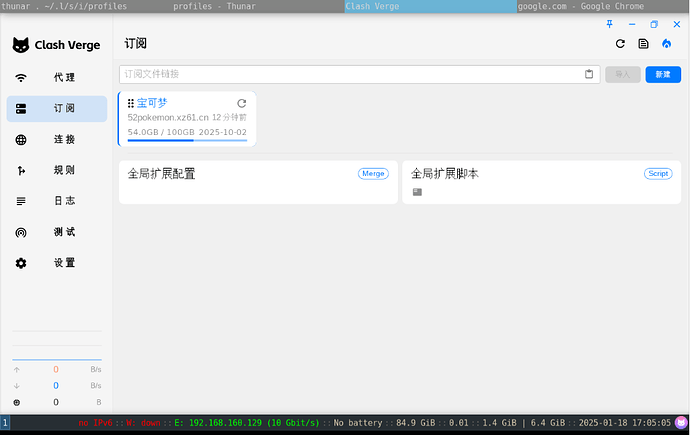Click the Script badge
The image size is (690, 435).
point(658,174)
